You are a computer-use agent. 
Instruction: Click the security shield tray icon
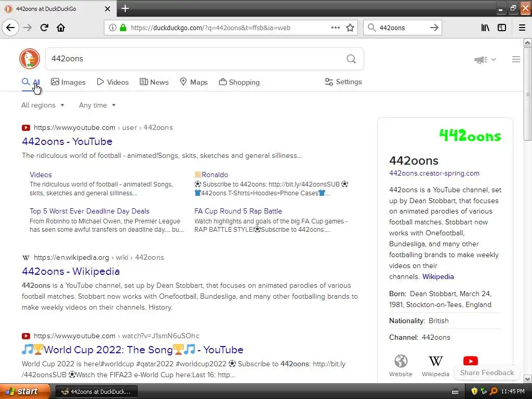coord(474,392)
